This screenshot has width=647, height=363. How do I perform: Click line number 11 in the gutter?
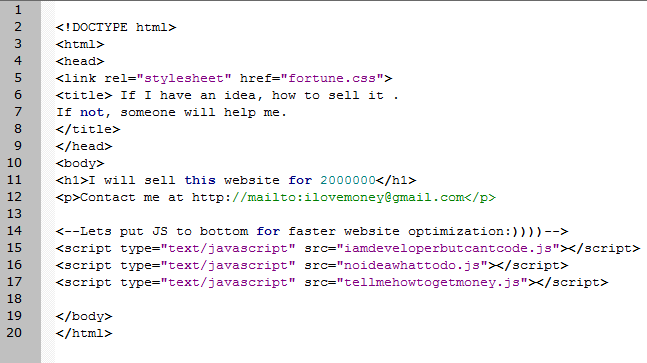pos(14,180)
